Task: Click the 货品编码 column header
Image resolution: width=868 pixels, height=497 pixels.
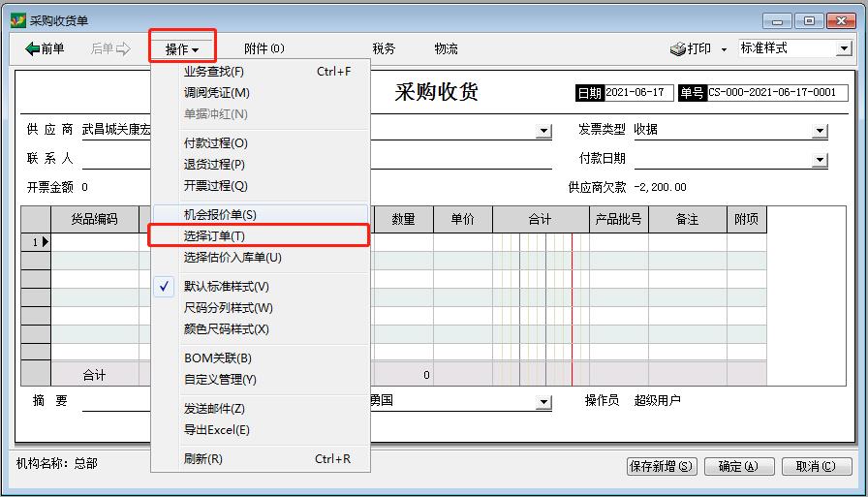Action: (x=95, y=219)
